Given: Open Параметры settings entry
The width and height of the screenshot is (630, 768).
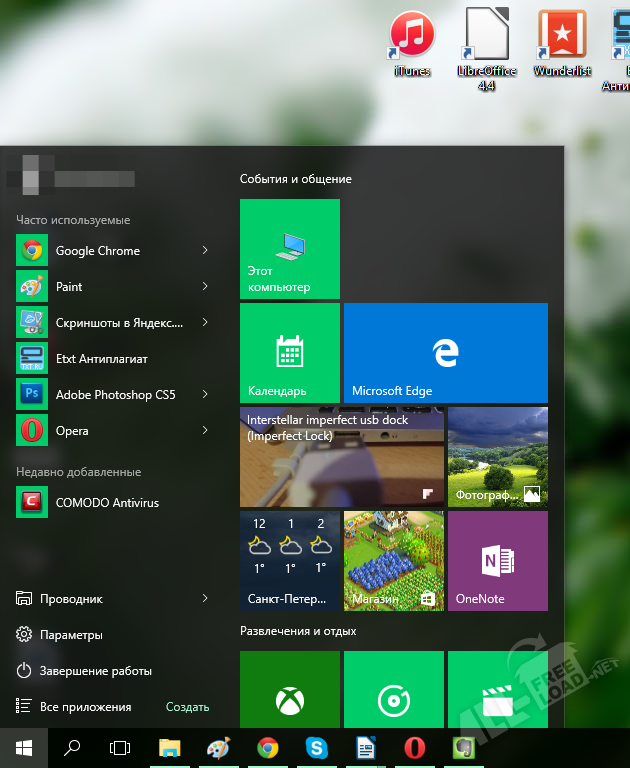Looking at the screenshot, I should tap(70, 635).
